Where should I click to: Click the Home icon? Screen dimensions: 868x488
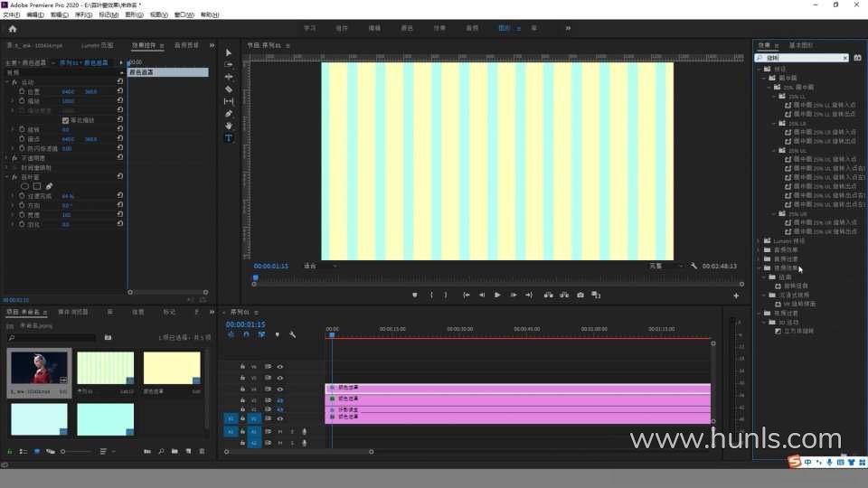click(x=13, y=28)
